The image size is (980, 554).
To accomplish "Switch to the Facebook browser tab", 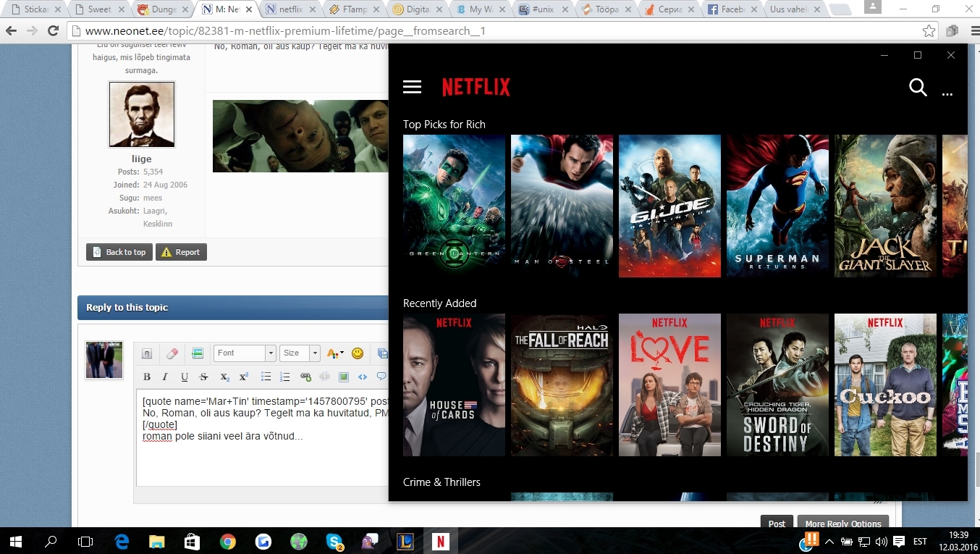I will point(734,10).
